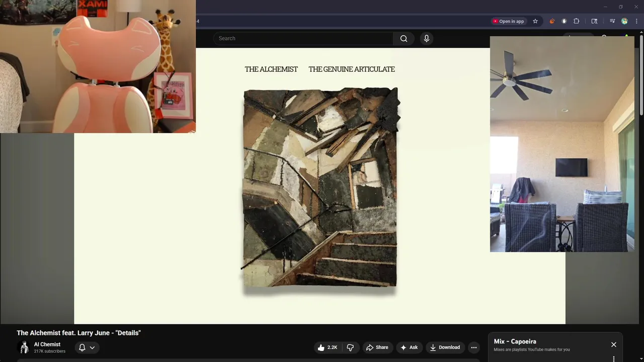644x362 pixels.
Task: Click the patio picture-in-picture overlay
Action: pyautogui.click(x=562, y=144)
